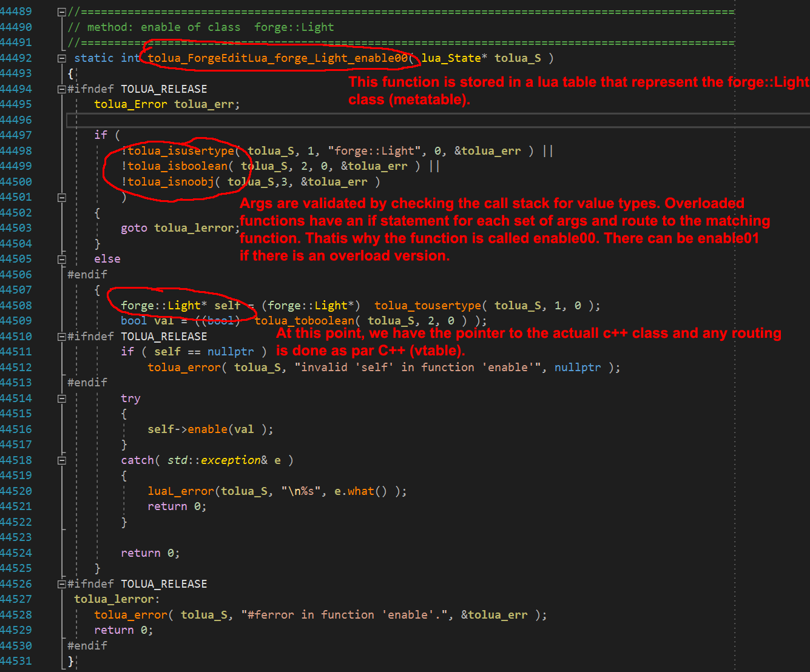Click 'return 0;' on line 44521
Screen dimensions: 810x672
coord(177,506)
